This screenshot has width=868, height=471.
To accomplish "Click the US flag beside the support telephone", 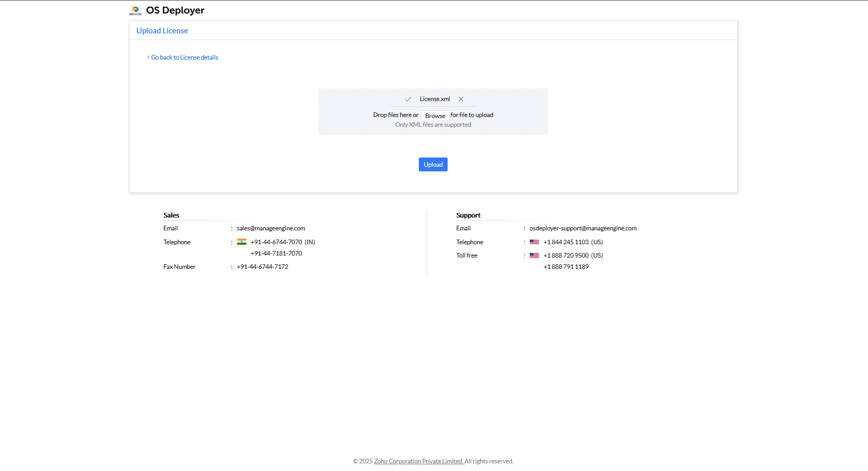I will (x=534, y=242).
